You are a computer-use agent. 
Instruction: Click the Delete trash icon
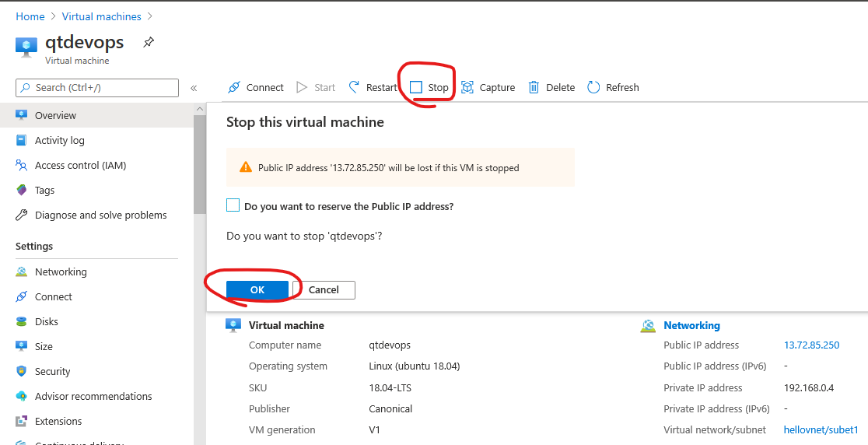pos(534,87)
